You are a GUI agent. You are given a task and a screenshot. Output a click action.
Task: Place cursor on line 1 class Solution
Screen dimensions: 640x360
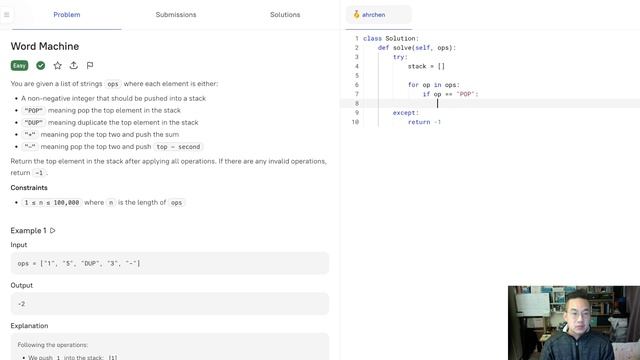[x=391, y=38]
